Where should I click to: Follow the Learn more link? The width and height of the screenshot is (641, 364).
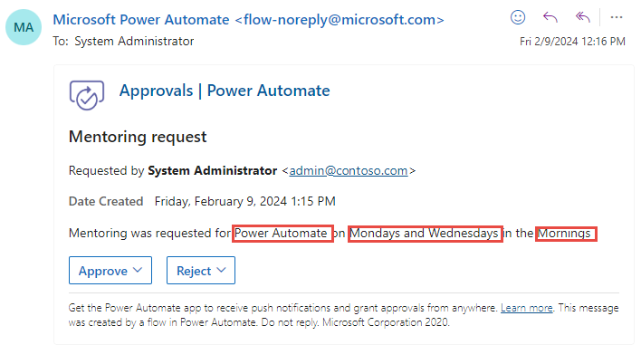coord(527,308)
